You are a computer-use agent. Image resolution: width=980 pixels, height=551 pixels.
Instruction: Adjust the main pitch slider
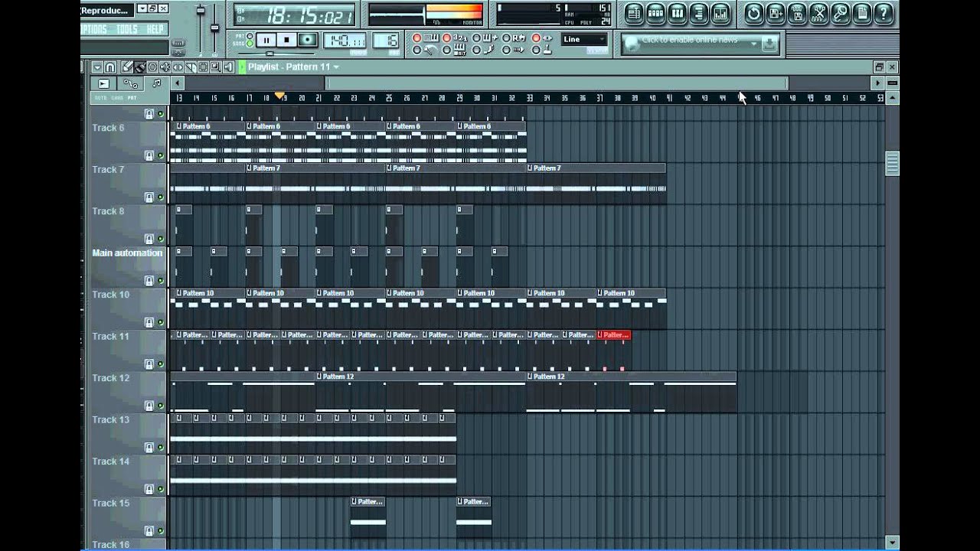point(215,29)
